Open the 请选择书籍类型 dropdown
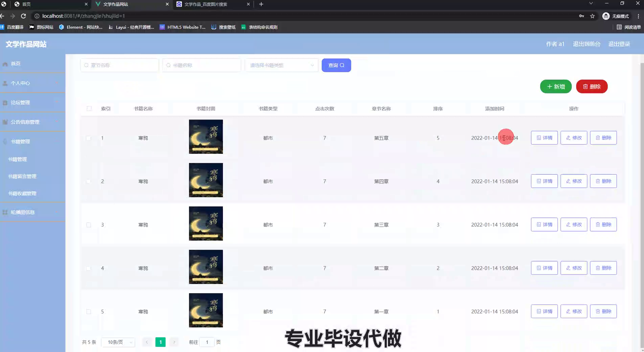The height and width of the screenshot is (352, 644). pyautogui.click(x=281, y=65)
